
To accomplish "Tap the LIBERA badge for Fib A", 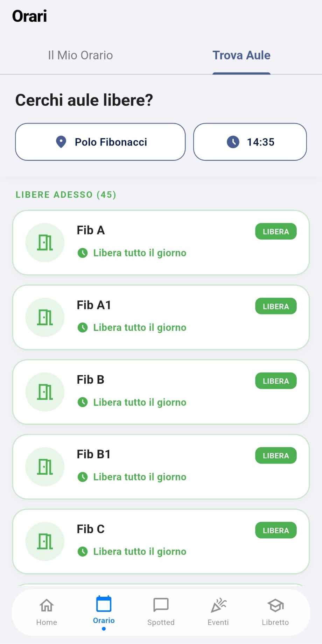I will pos(276,232).
